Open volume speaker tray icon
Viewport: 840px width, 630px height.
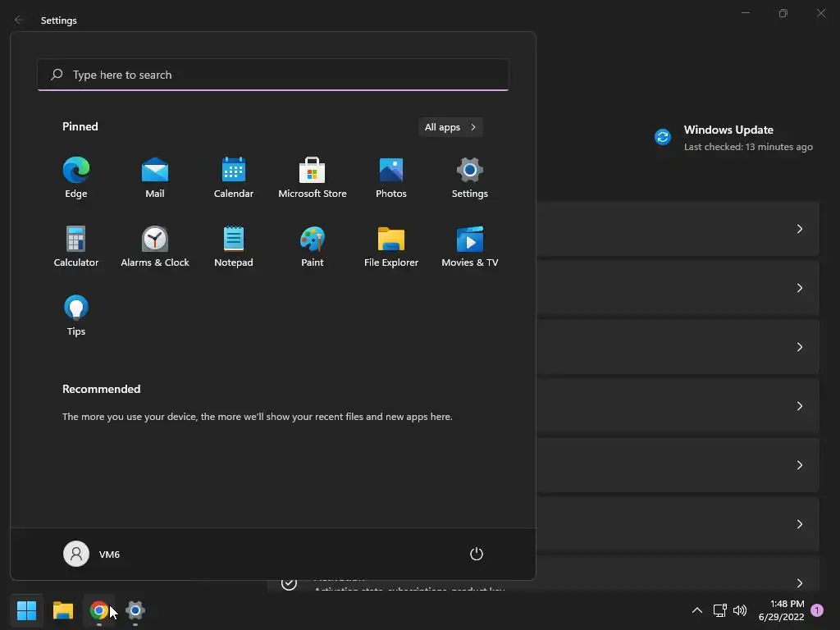[x=740, y=610]
